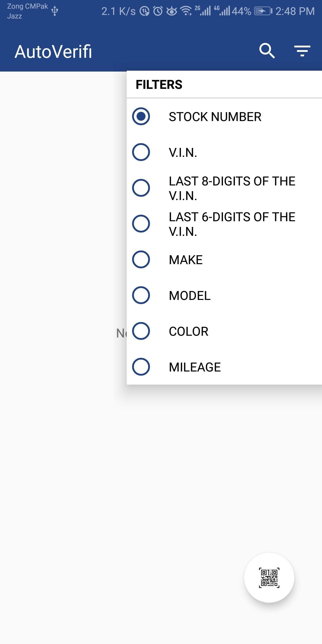
Task: Tap the 2:48 PM clock
Action: pyautogui.click(x=295, y=11)
